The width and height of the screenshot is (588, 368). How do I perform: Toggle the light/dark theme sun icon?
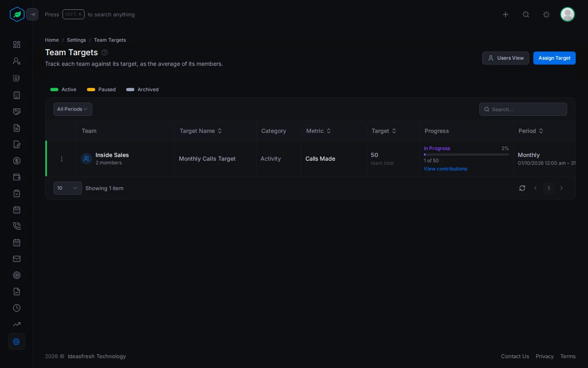(x=546, y=15)
